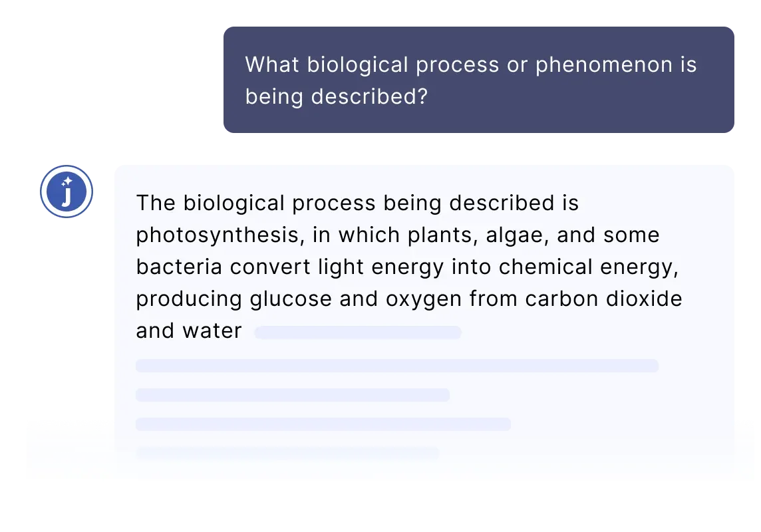
Task: Click the second full-row placeholder bar
Action: coord(293,395)
